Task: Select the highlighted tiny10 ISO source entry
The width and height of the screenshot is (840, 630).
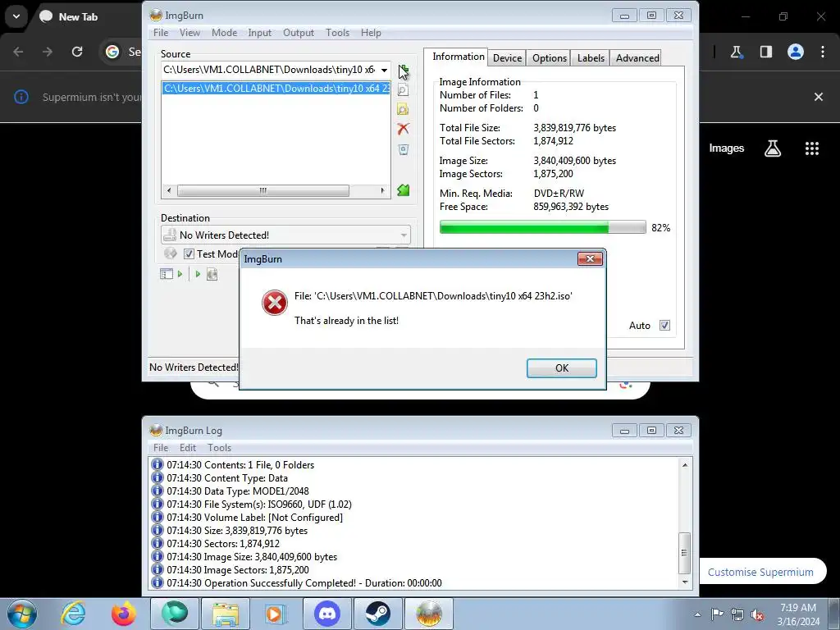Action: 276,89
